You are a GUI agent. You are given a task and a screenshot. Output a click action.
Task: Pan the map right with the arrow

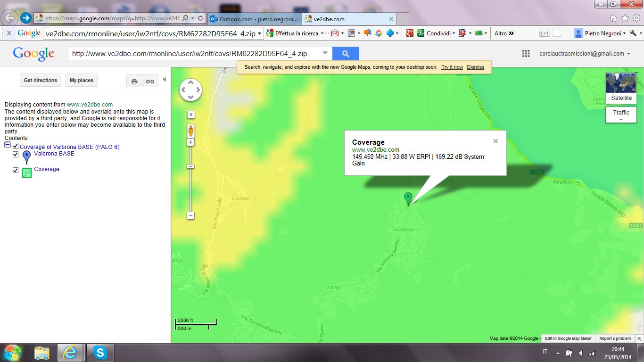click(198, 90)
